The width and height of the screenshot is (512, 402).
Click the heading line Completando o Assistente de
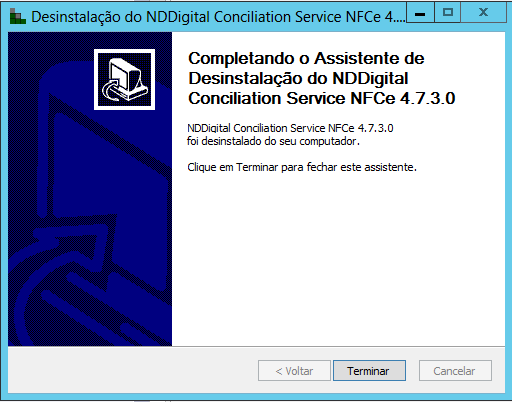(x=306, y=59)
